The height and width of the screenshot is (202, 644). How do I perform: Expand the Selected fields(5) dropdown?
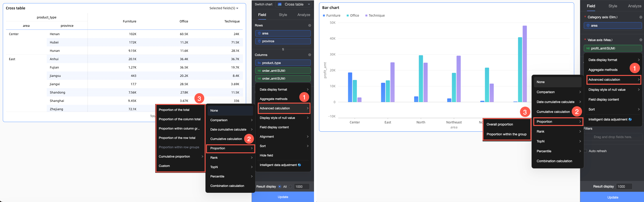[x=224, y=8]
